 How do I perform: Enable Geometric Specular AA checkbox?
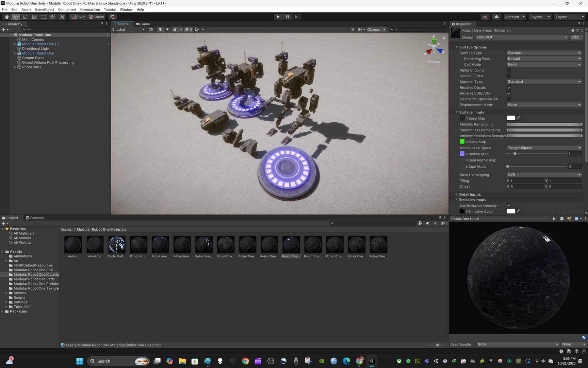click(x=509, y=99)
